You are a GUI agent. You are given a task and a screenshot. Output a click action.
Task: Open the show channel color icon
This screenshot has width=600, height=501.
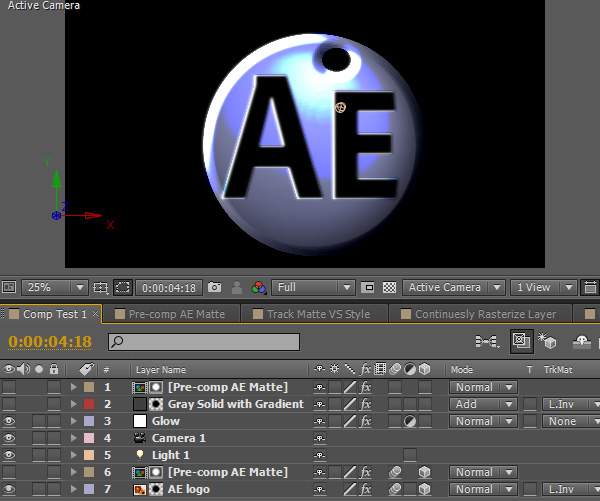(260, 288)
